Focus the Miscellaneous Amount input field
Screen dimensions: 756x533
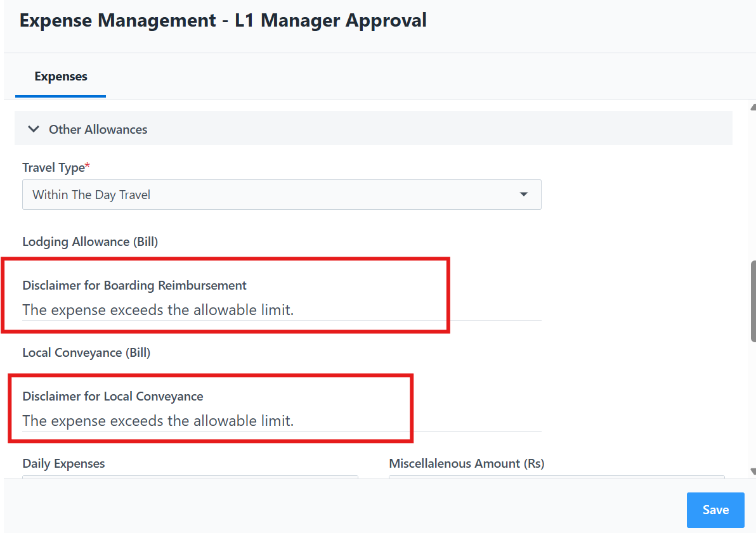tap(556, 477)
